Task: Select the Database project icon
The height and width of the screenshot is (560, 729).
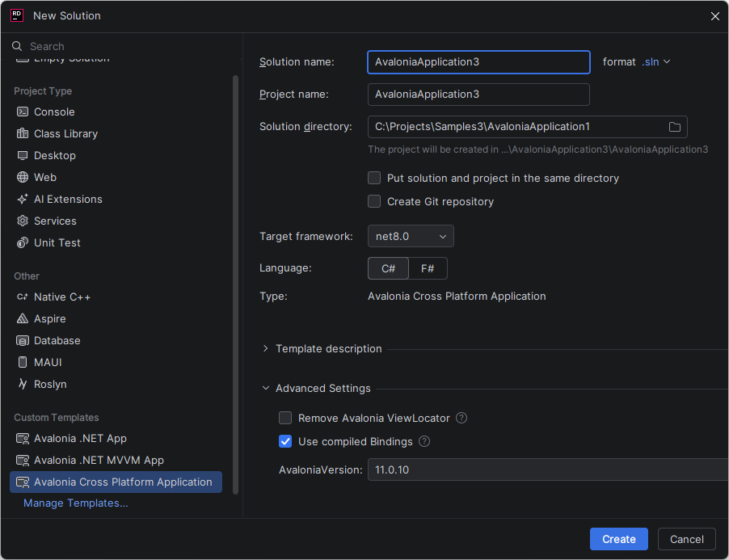Action: 22,340
